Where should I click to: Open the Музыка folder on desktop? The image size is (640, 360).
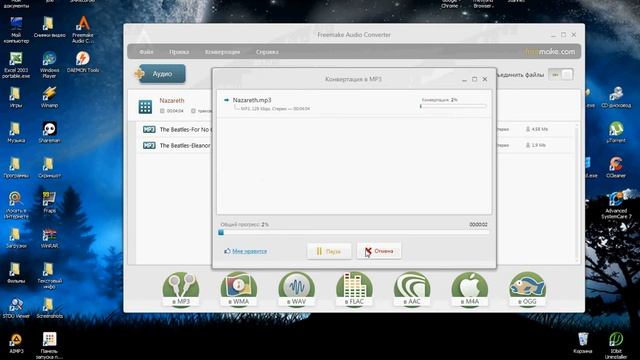tap(15, 132)
